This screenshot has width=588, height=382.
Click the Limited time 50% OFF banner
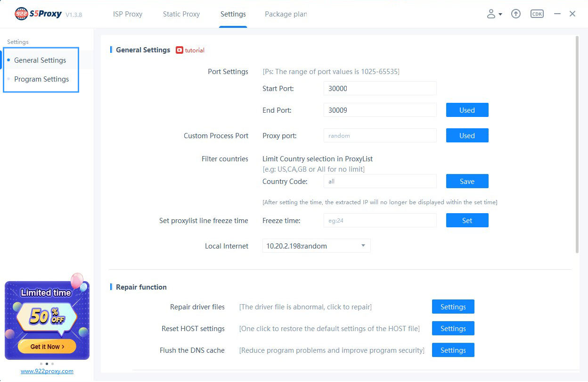coord(47,320)
